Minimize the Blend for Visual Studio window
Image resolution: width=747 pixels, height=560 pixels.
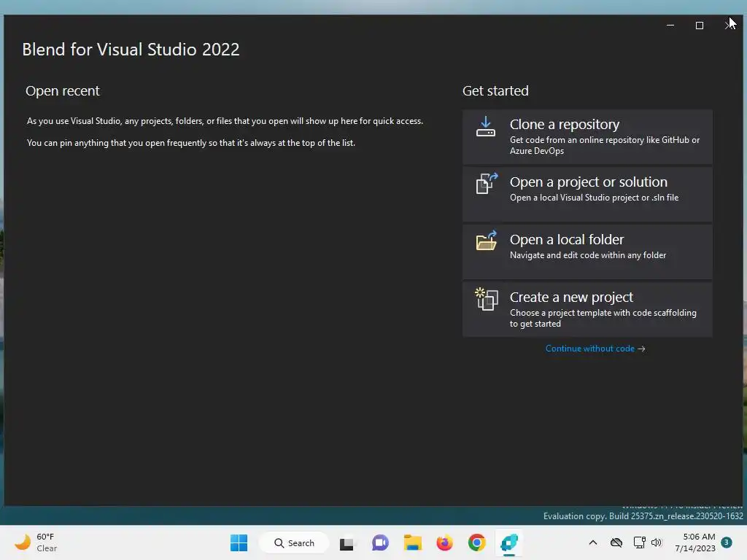pos(670,26)
